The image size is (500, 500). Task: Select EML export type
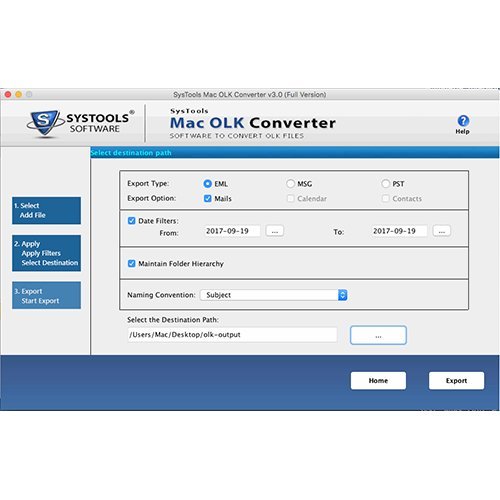pyautogui.click(x=208, y=184)
